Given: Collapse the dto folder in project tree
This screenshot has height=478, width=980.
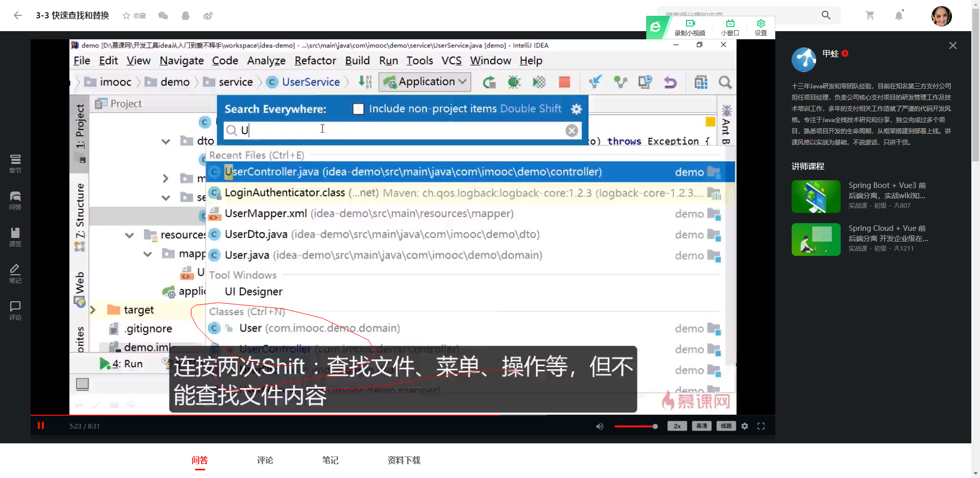Looking at the screenshot, I should [x=166, y=141].
